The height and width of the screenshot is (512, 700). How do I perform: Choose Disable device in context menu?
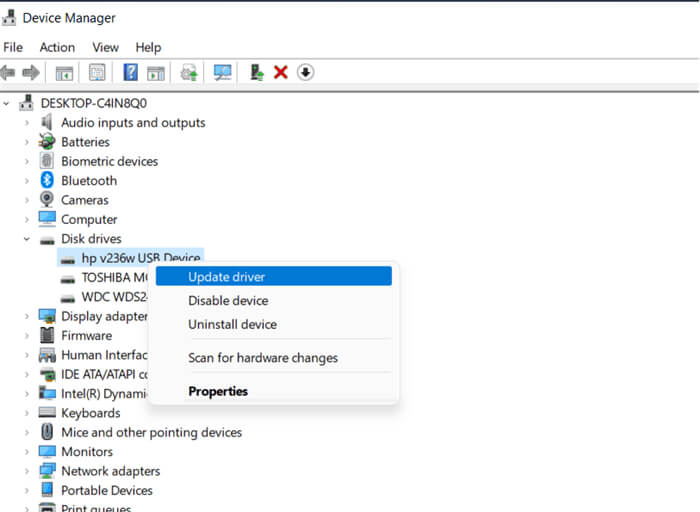click(x=274, y=300)
